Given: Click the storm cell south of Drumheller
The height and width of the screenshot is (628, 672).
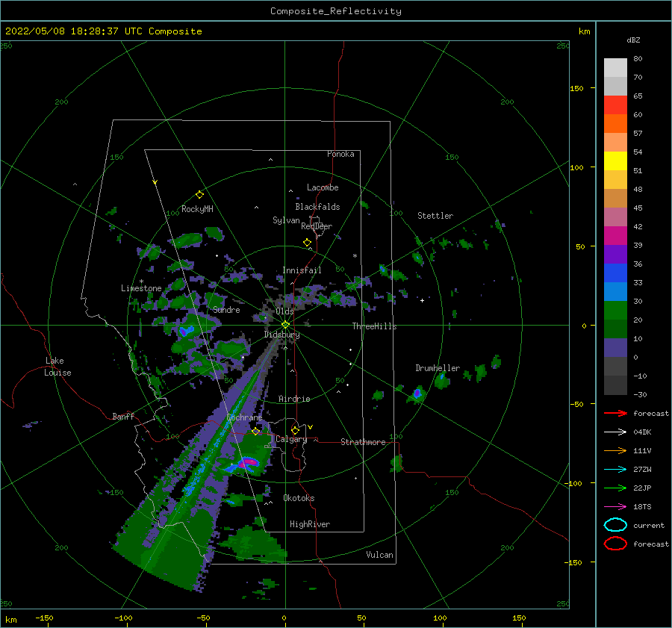Looking at the screenshot, I should pos(417,393).
